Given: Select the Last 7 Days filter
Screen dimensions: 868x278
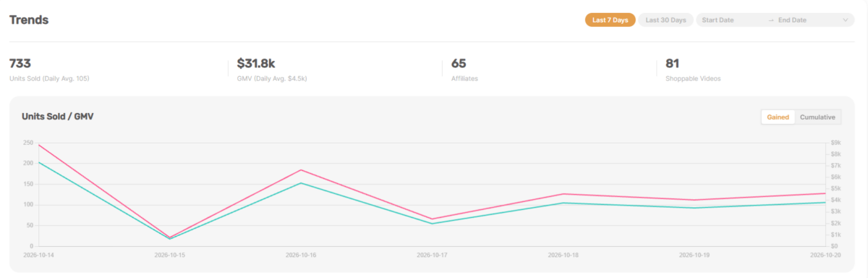Looking at the screenshot, I should point(610,20).
